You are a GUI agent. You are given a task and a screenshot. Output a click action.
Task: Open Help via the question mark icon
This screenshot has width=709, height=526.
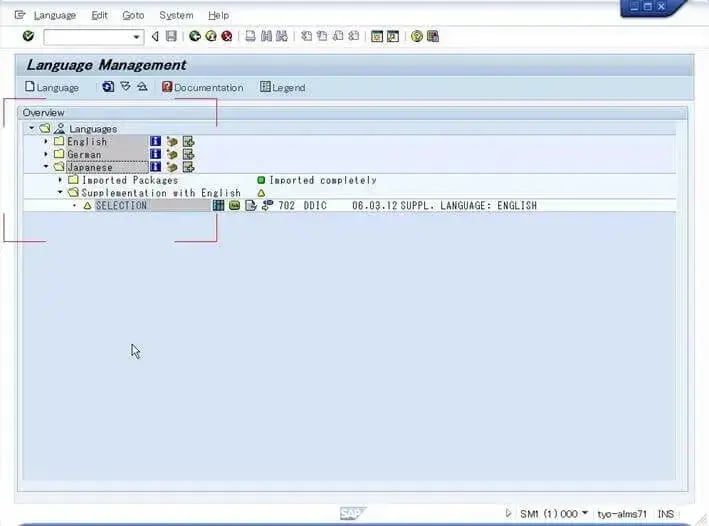[x=416, y=36]
